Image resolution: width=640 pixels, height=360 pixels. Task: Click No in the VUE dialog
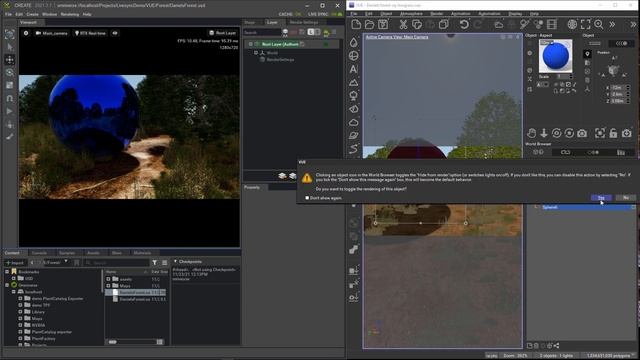click(x=626, y=198)
